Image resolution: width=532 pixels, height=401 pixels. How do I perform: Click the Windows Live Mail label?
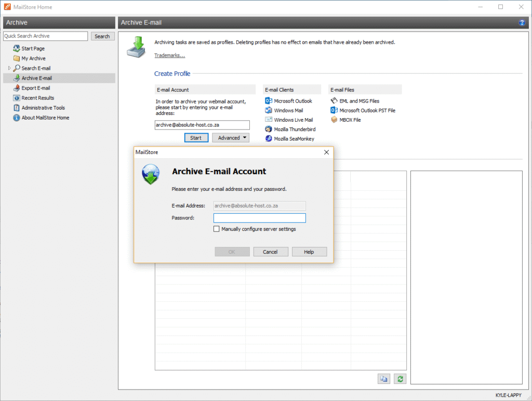(293, 120)
